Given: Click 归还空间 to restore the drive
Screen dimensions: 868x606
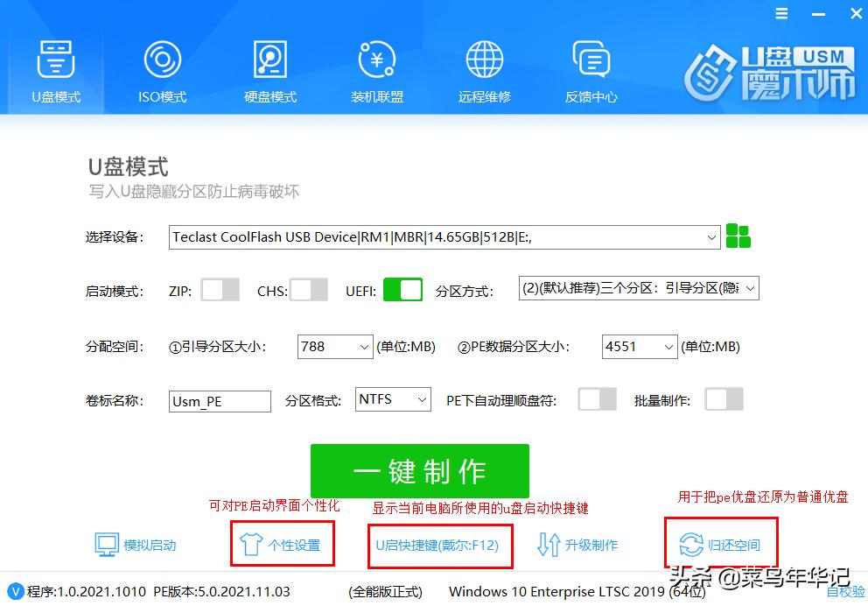Looking at the screenshot, I should tap(720, 545).
